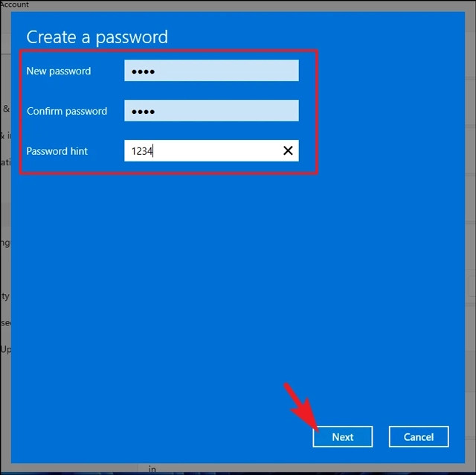This screenshot has width=476, height=475.
Task: Click the 1234 text in the hint field
Action: point(142,151)
